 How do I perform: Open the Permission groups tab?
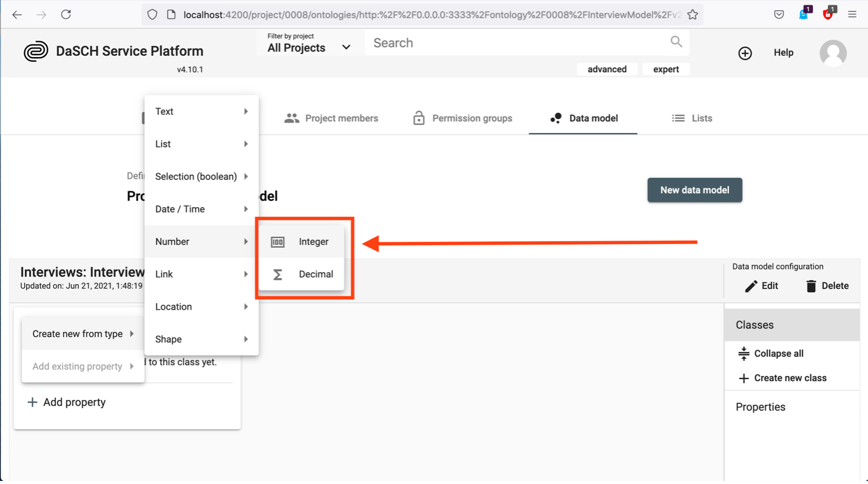(x=463, y=118)
